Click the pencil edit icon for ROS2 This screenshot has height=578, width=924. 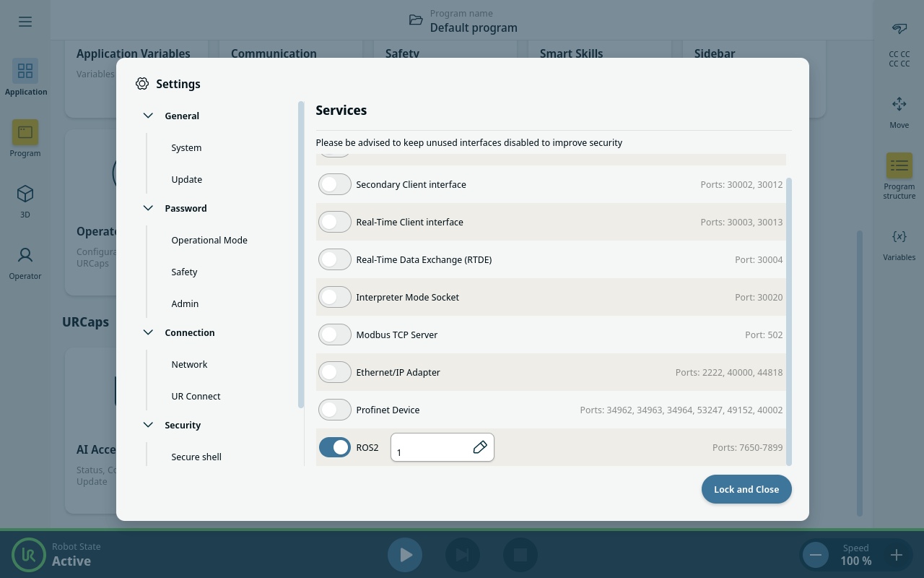click(480, 447)
